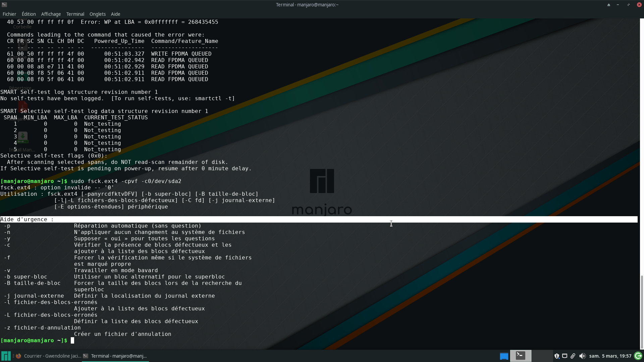This screenshot has width=644, height=362.
Task: Click the show desktop icon
Action: click(x=504, y=356)
